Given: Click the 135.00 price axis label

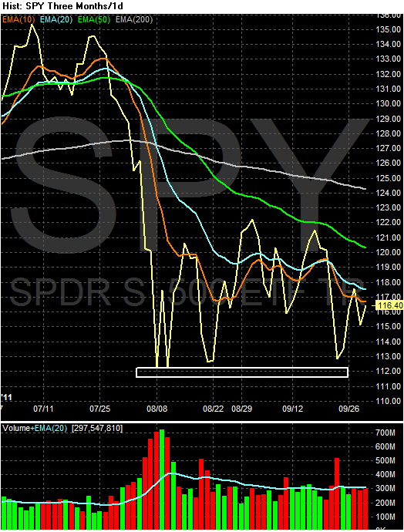Looking at the screenshot, I should point(389,29).
